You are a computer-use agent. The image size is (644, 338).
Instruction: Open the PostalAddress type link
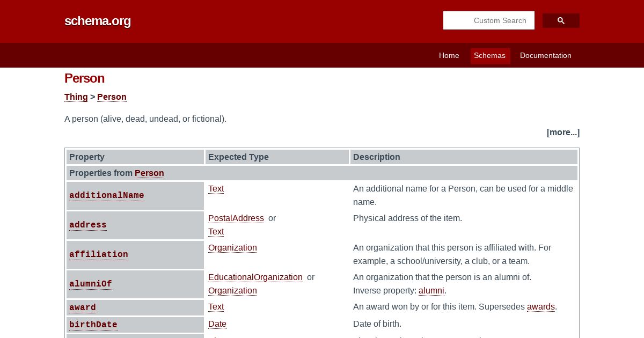pyautogui.click(x=236, y=218)
